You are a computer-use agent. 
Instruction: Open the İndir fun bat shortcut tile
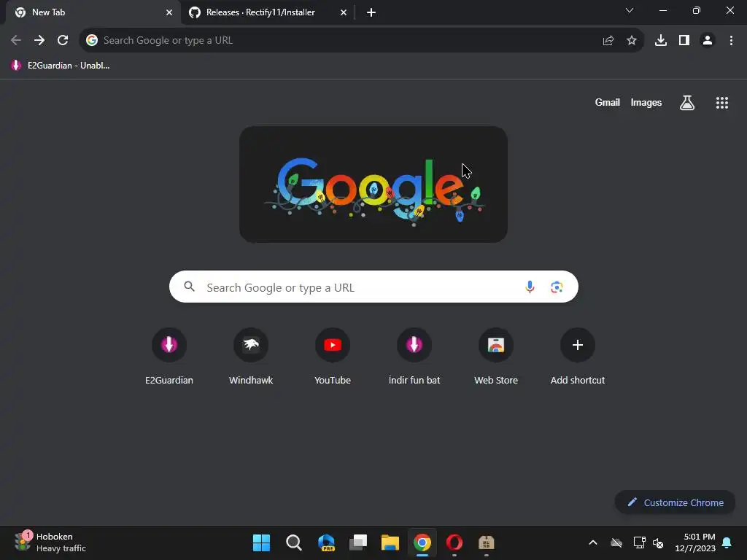(x=414, y=357)
